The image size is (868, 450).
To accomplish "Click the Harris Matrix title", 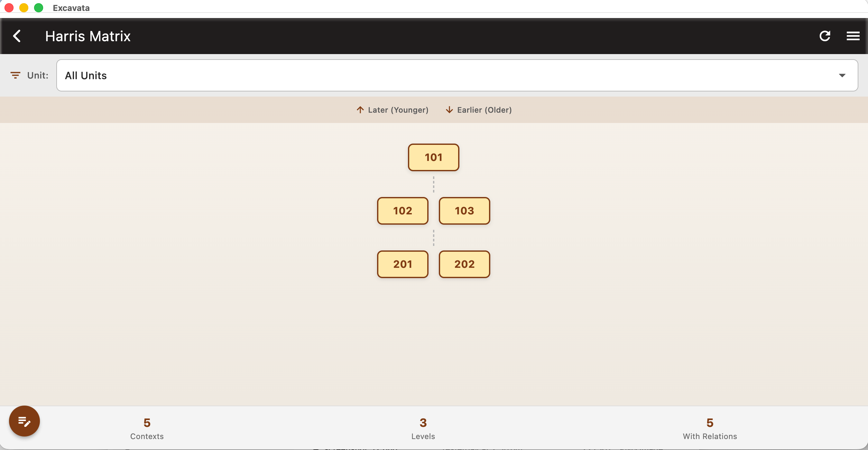I will (x=88, y=36).
